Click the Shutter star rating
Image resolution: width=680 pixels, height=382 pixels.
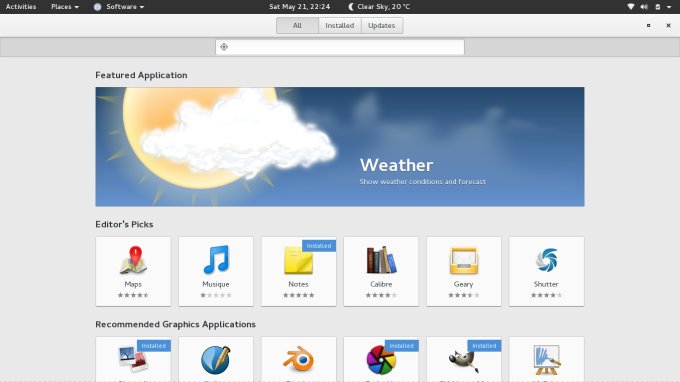pos(546,295)
